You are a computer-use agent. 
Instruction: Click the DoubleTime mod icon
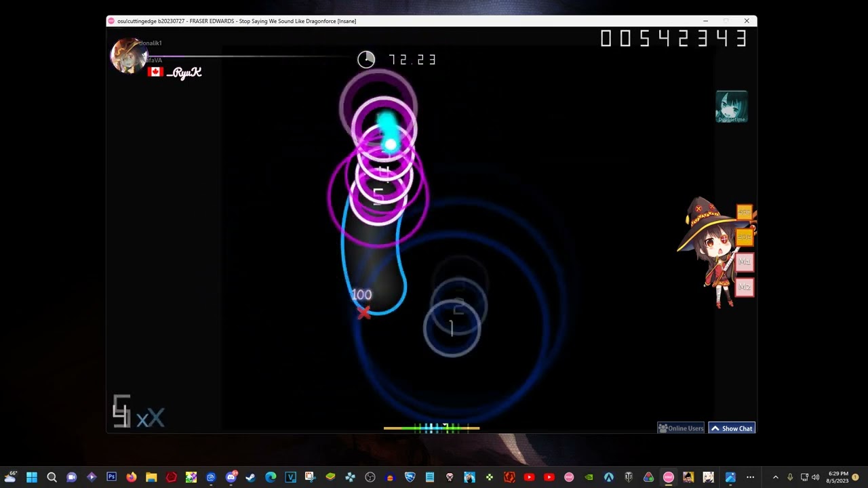pos(732,106)
